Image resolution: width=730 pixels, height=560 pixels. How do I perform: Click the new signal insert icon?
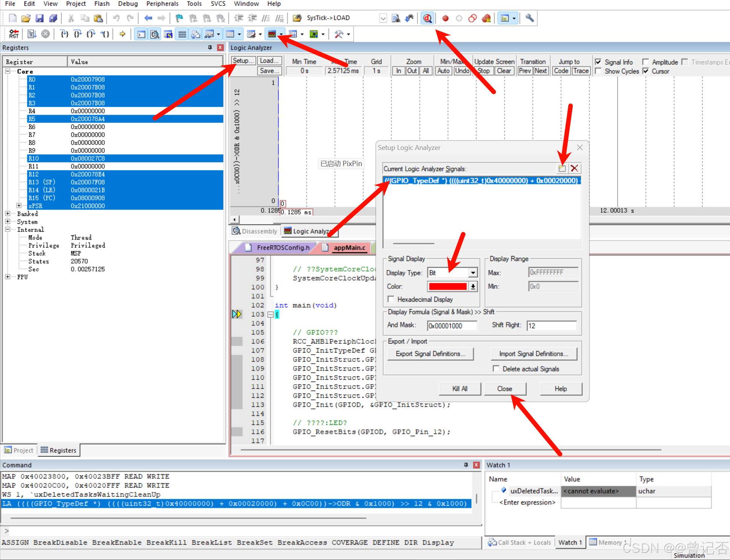tap(562, 168)
